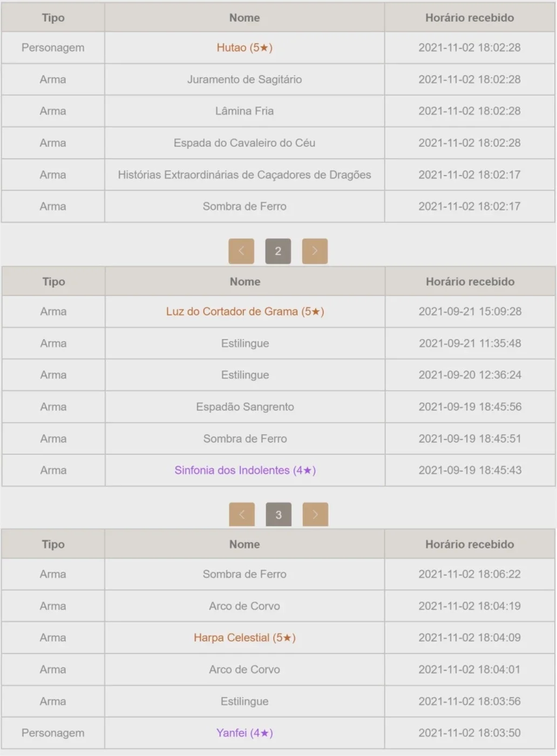Select Histórias Extraordinárias de Caçadores de Dragões
Screen dimensions: 557x756
[x=244, y=175]
